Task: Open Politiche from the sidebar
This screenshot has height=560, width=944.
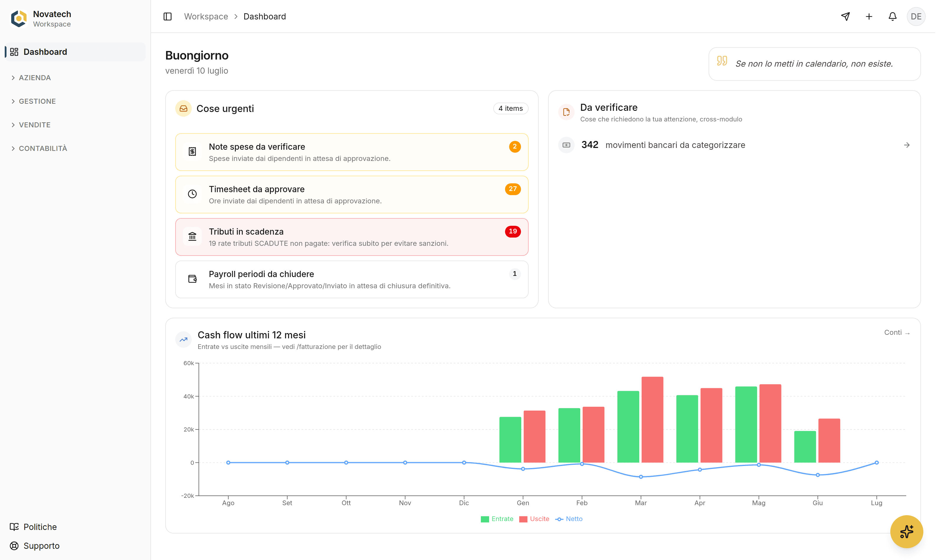Action: [x=40, y=527]
